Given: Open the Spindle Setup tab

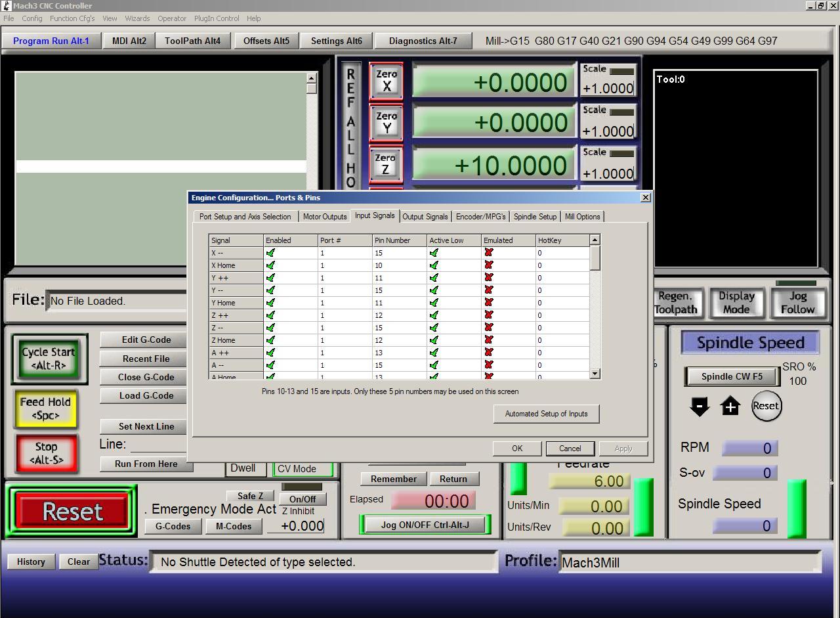Looking at the screenshot, I should coord(535,217).
